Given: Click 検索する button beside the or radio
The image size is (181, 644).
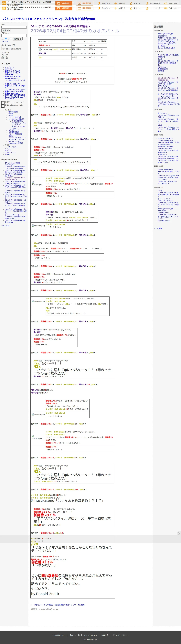Looking at the screenshot, I should tap(17, 39).
